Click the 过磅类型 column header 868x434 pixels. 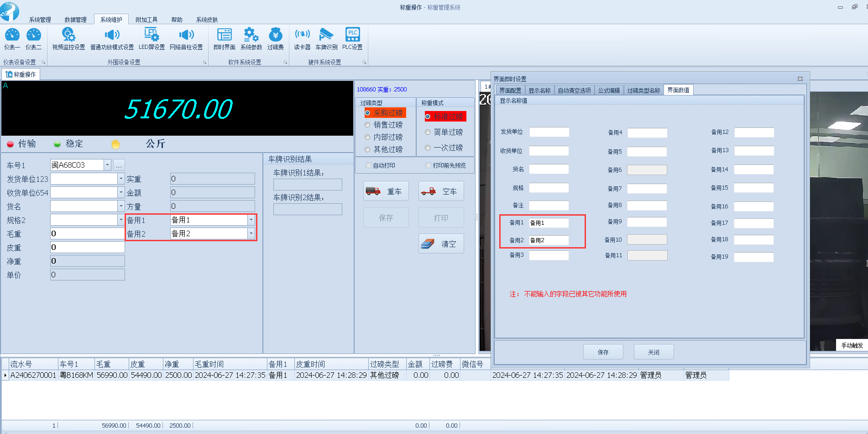(x=387, y=364)
